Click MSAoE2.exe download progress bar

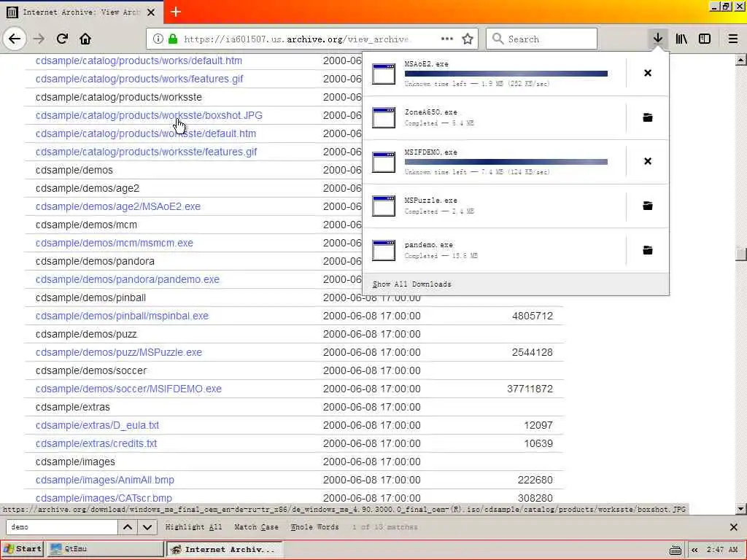click(x=506, y=74)
